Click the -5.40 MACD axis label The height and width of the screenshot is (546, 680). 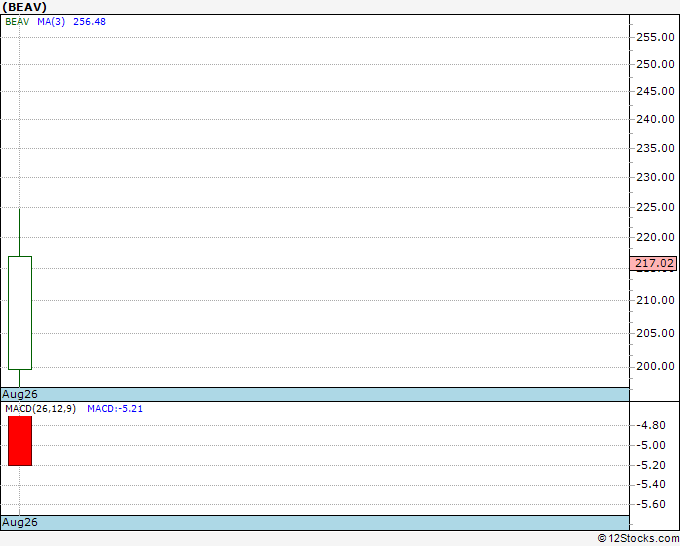651,484
